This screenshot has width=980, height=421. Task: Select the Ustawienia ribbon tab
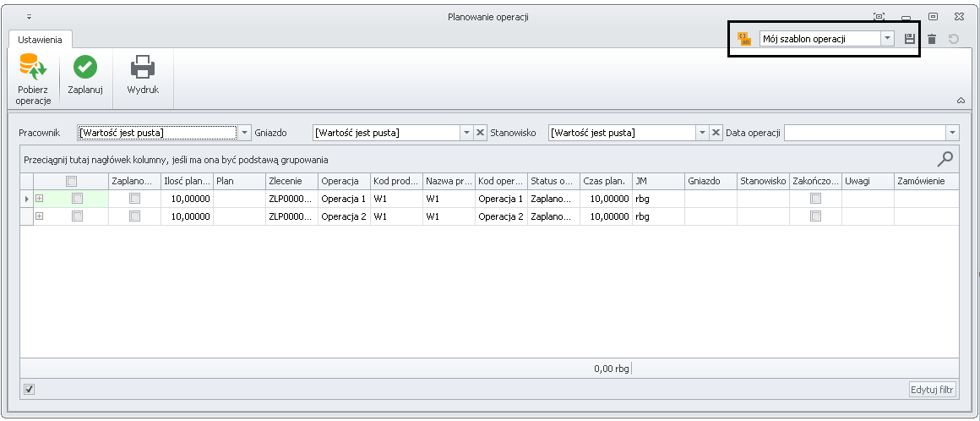[x=40, y=40]
